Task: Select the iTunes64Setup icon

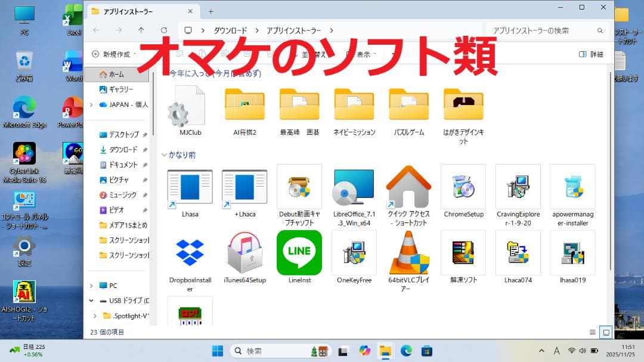Action: point(244,252)
